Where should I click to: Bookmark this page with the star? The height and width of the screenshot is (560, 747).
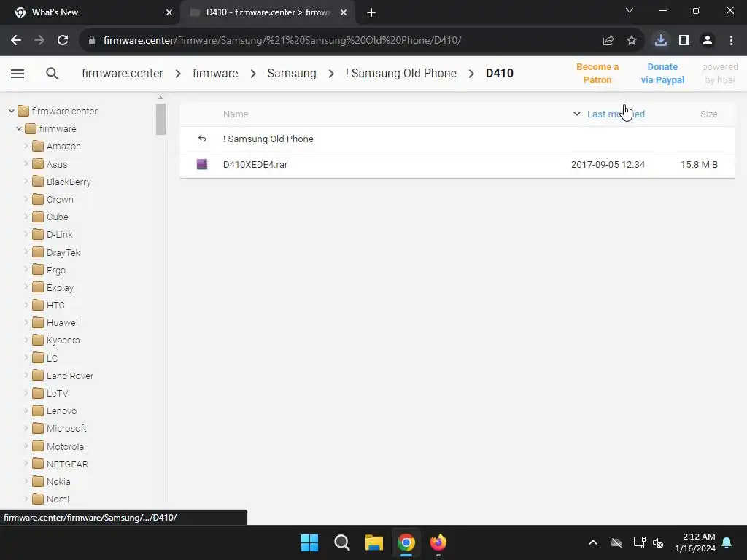pyautogui.click(x=632, y=41)
